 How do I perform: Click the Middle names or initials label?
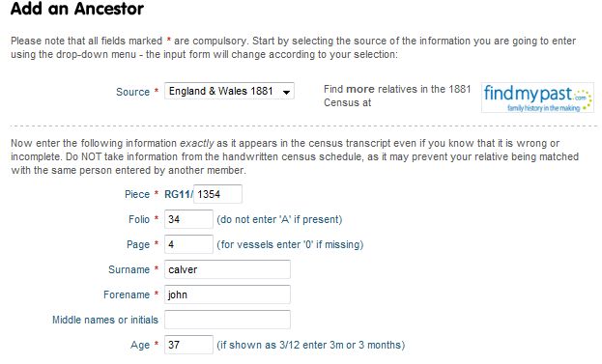(x=105, y=320)
